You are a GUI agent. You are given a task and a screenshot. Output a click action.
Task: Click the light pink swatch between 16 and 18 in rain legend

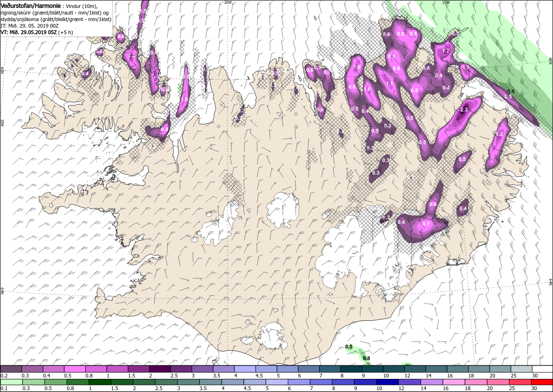(x=453, y=382)
